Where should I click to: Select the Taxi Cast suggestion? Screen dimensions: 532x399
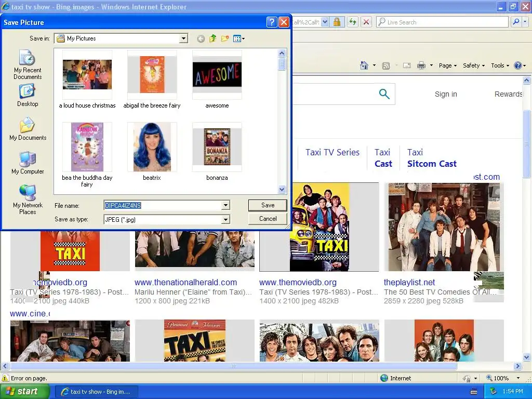(383, 158)
